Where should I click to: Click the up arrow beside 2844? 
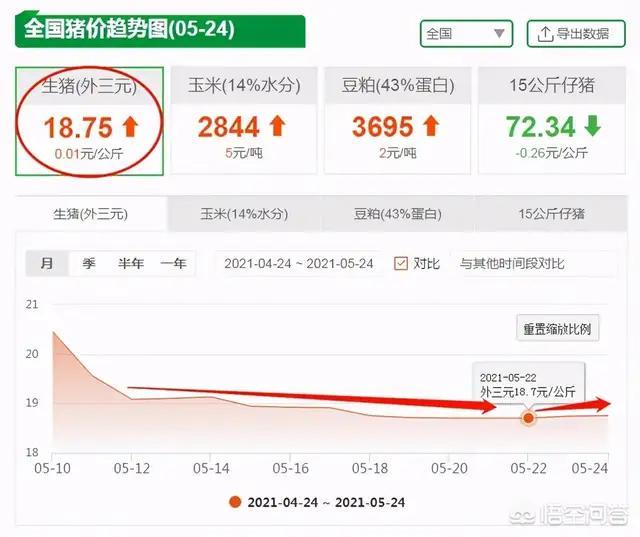[278, 126]
